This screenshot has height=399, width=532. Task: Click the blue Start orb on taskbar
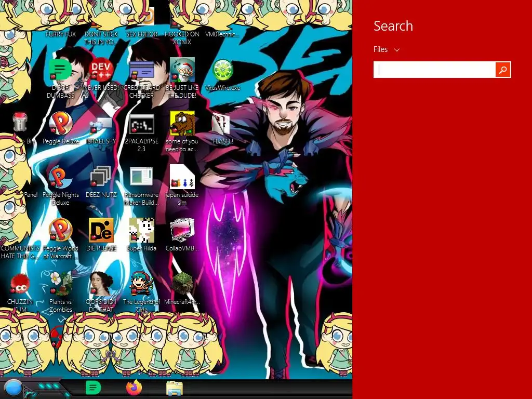14,389
